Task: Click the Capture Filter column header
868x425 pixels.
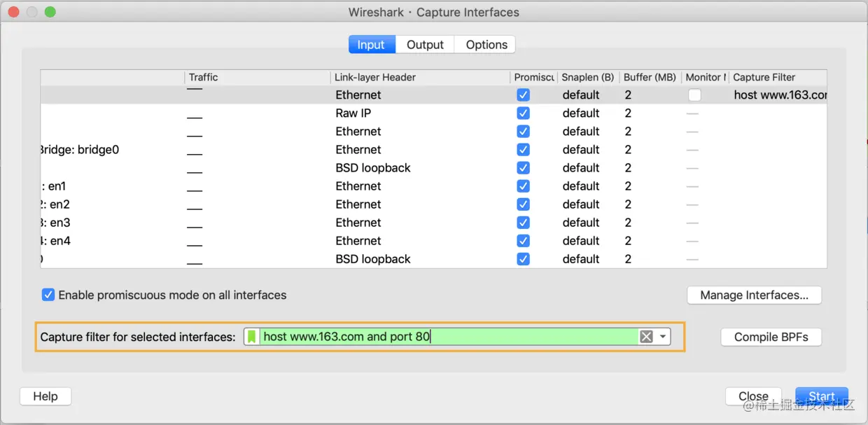Action: 778,77
